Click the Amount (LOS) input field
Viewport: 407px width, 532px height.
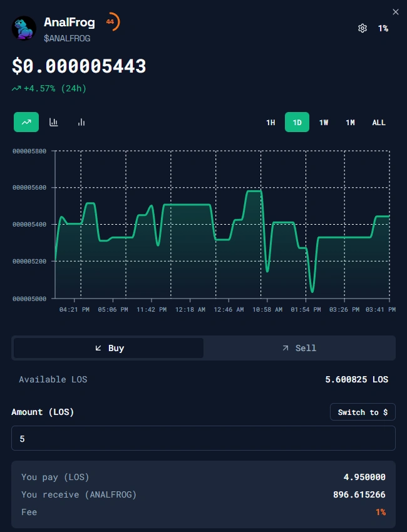(x=203, y=439)
